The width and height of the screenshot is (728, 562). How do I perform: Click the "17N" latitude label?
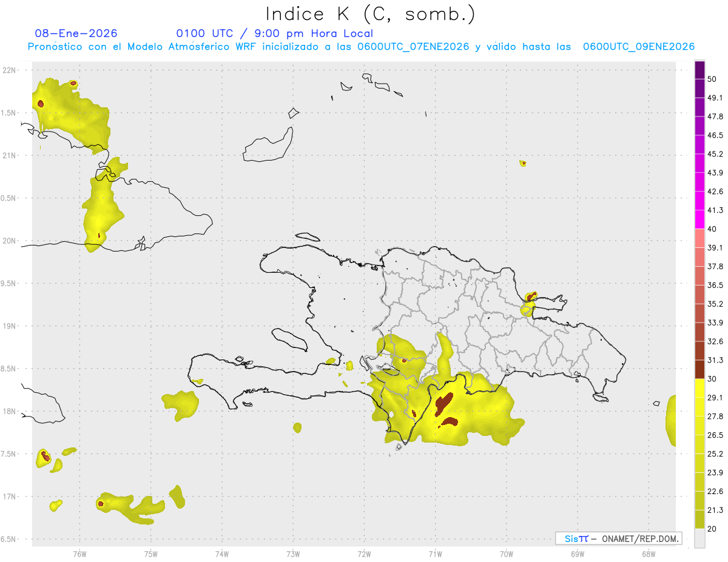(9, 497)
